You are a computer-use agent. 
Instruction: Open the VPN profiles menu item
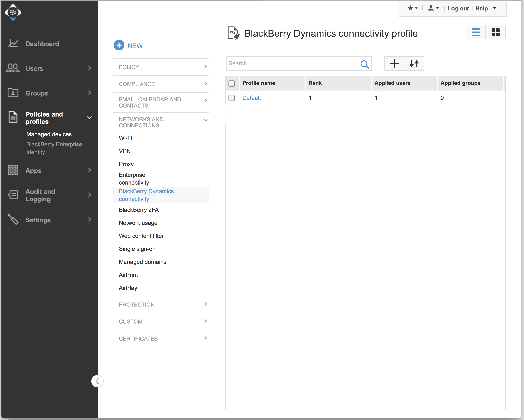(x=125, y=151)
